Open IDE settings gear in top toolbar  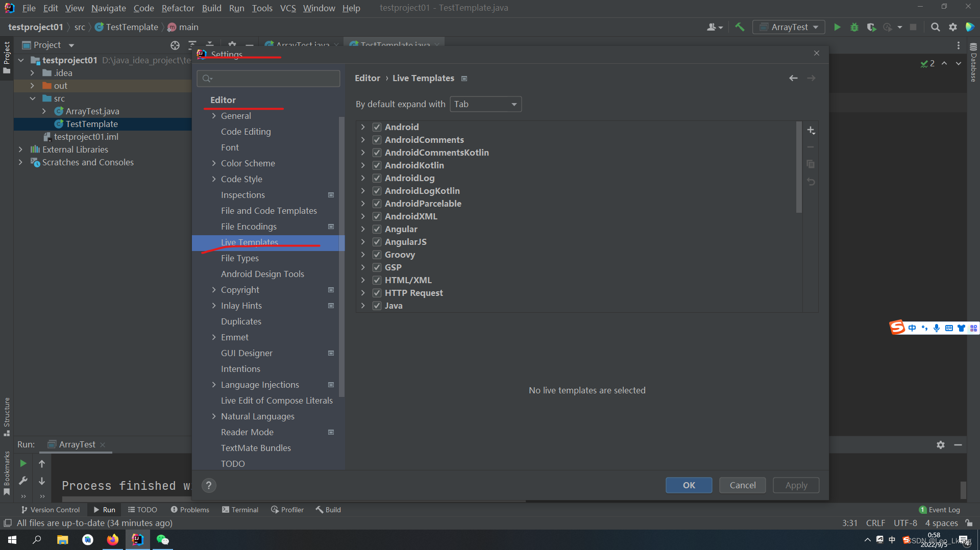click(x=952, y=27)
